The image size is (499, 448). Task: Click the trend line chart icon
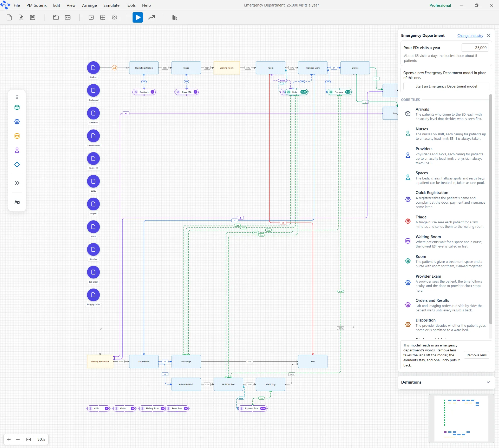coord(152,17)
